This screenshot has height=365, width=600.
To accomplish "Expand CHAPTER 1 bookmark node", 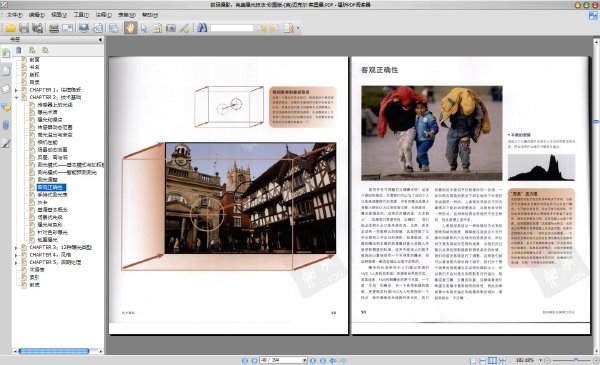I will (x=16, y=90).
